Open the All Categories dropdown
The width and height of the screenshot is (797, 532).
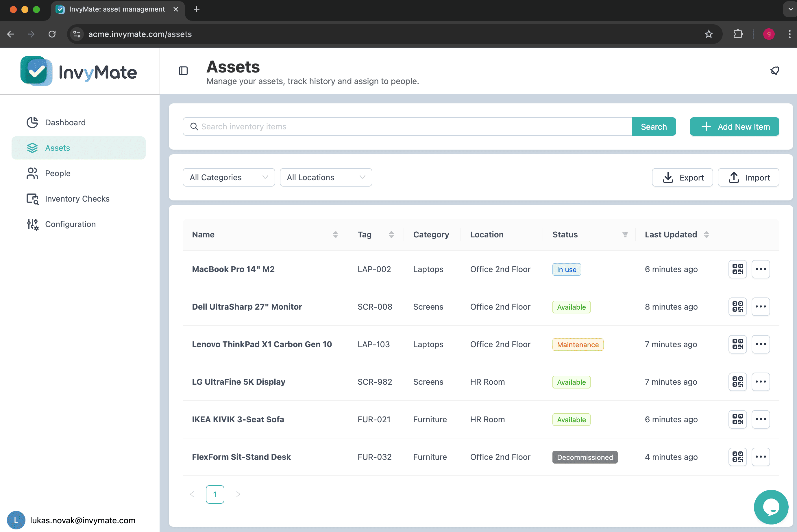click(228, 177)
